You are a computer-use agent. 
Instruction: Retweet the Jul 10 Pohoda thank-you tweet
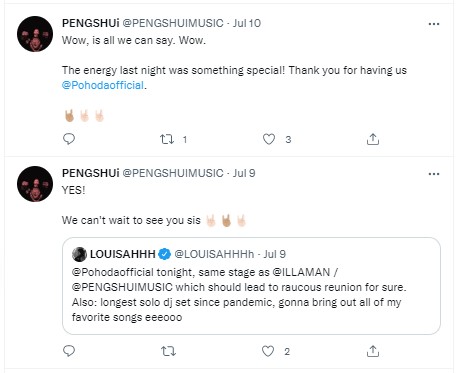click(x=167, y=139)
